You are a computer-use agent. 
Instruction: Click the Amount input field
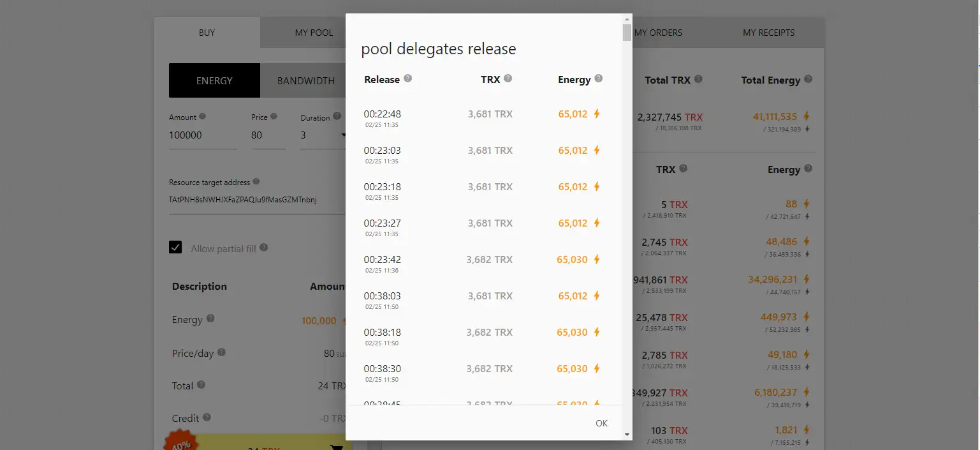(202, 135)
